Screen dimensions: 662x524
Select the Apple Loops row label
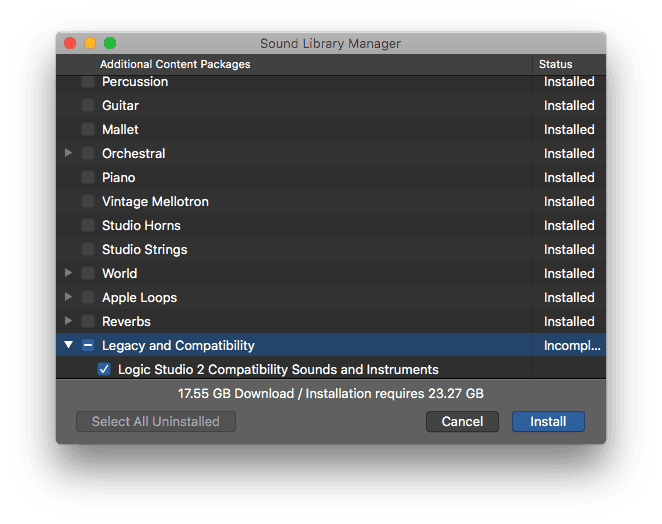pyautogui.click(x=140, y=298)
